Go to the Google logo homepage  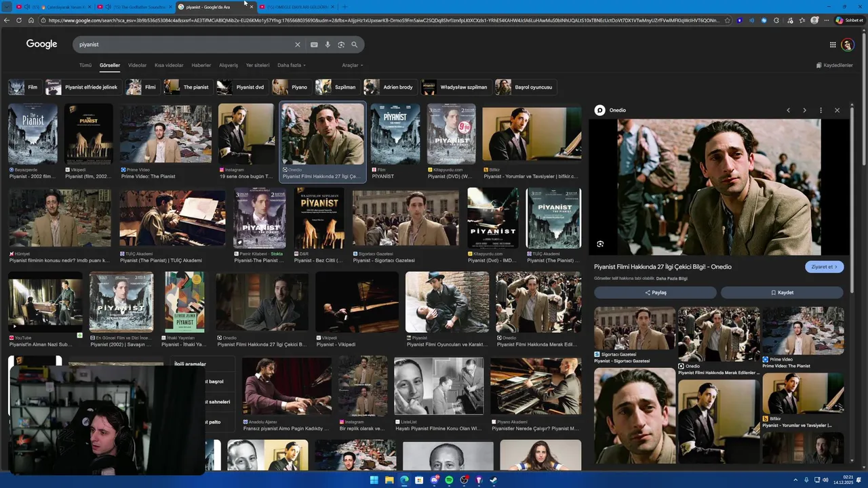click(41, 44)
